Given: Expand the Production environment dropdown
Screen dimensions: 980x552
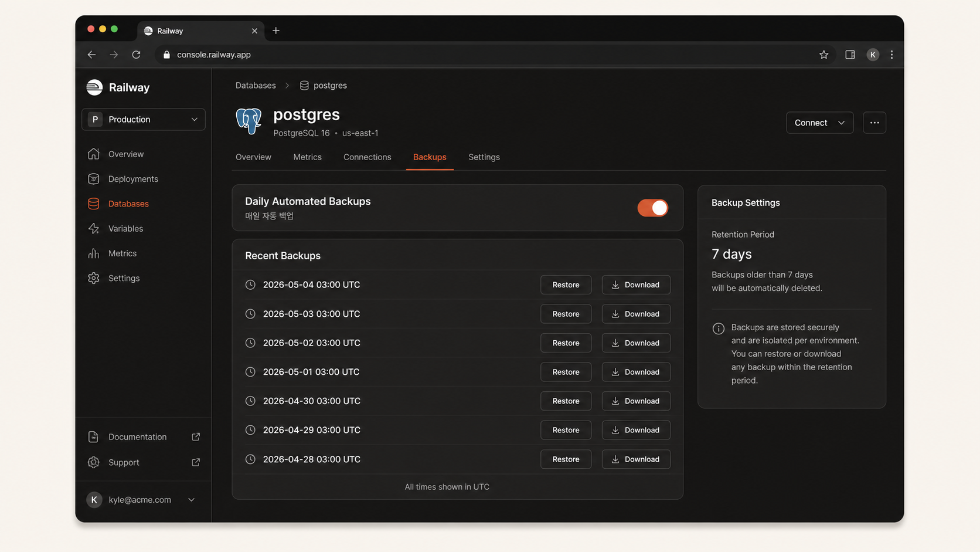Looking at the screenshot, I should pos(144,119).
